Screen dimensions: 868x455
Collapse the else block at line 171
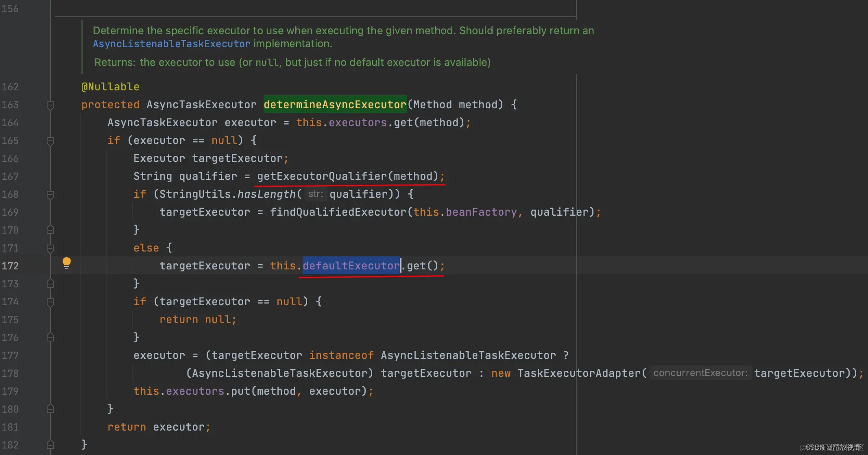pos(50,248)
